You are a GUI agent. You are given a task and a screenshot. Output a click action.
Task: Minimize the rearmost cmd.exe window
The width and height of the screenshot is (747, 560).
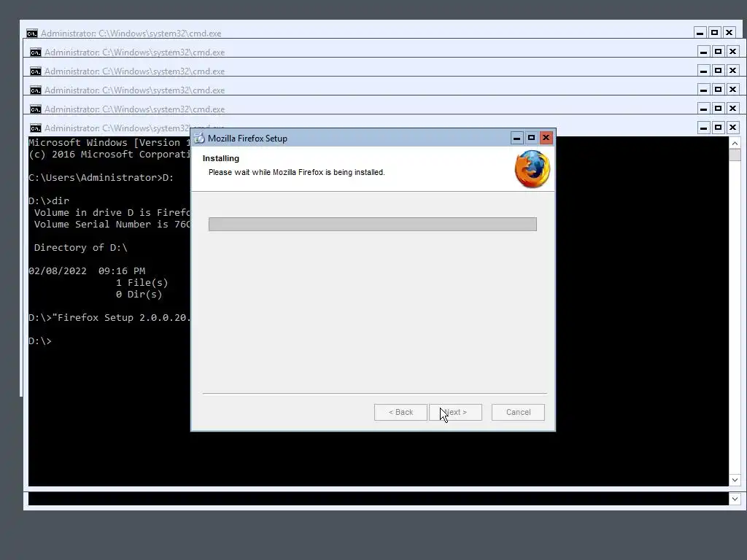pyautogui.click(x=700, y=32)
